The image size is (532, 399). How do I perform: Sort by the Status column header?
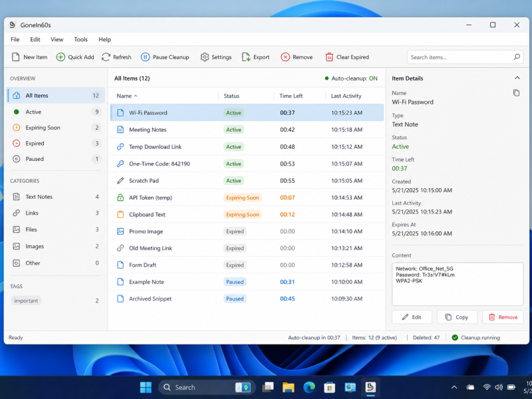point(231,96)
